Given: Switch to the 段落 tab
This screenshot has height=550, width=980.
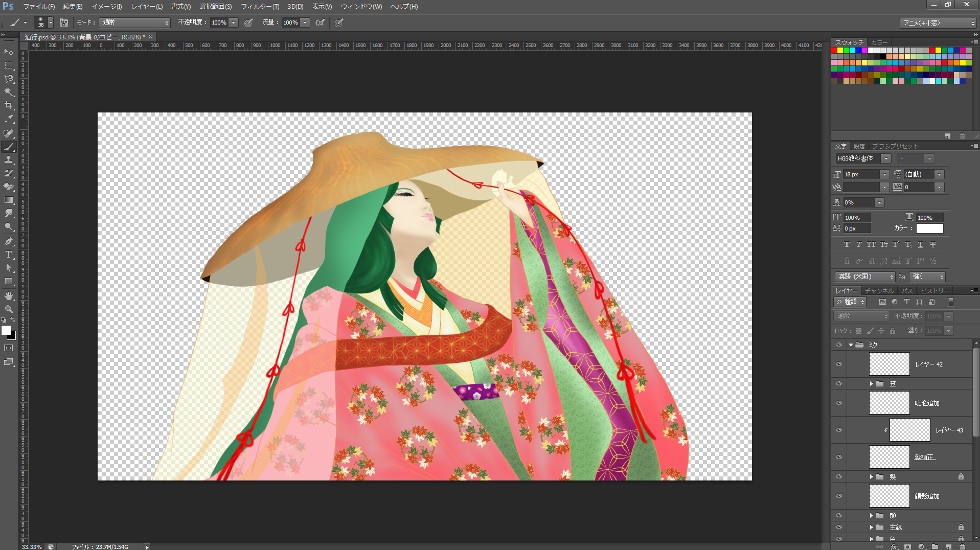Looking at the screenshot, I should pos(859,146).
